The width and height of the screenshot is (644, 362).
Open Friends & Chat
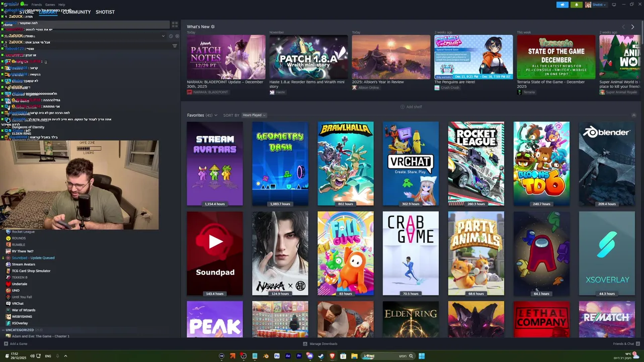click(x=626, y=344)
